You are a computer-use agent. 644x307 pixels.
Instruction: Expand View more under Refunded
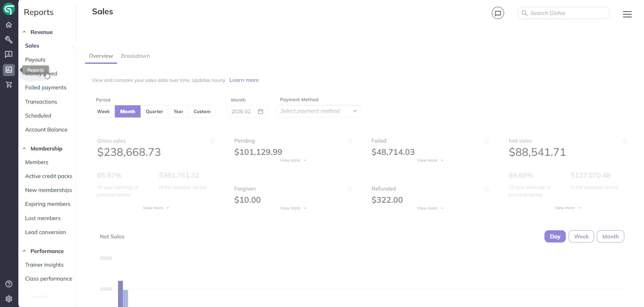point(430,208)
